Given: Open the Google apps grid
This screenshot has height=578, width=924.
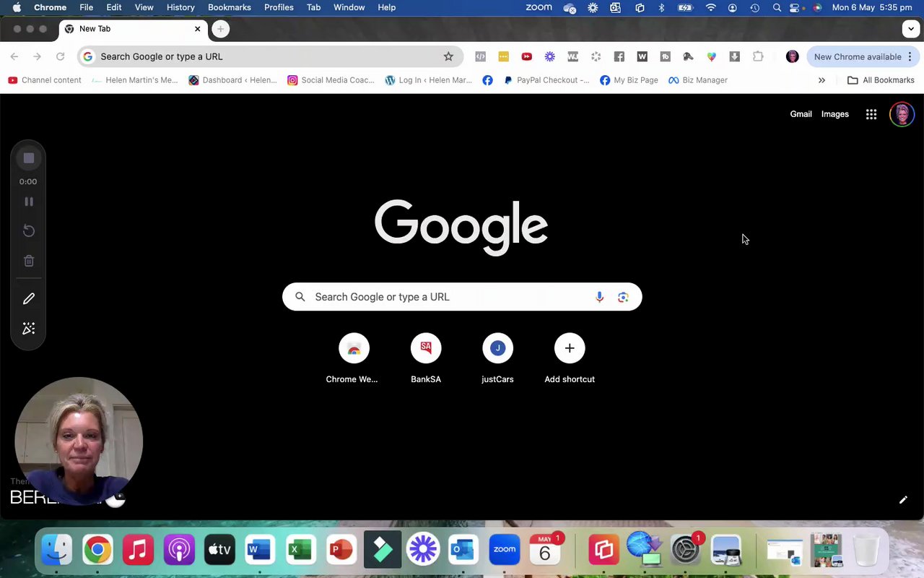Looking at the screenshot, I should click(871, 114).
